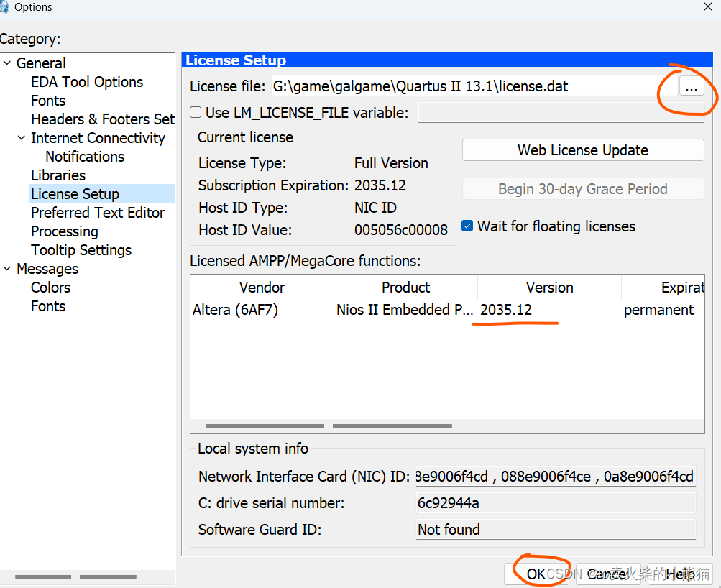721x588 pixels.
Task: Select Notifications under Internet Connectivity
Action: [85, 157]
